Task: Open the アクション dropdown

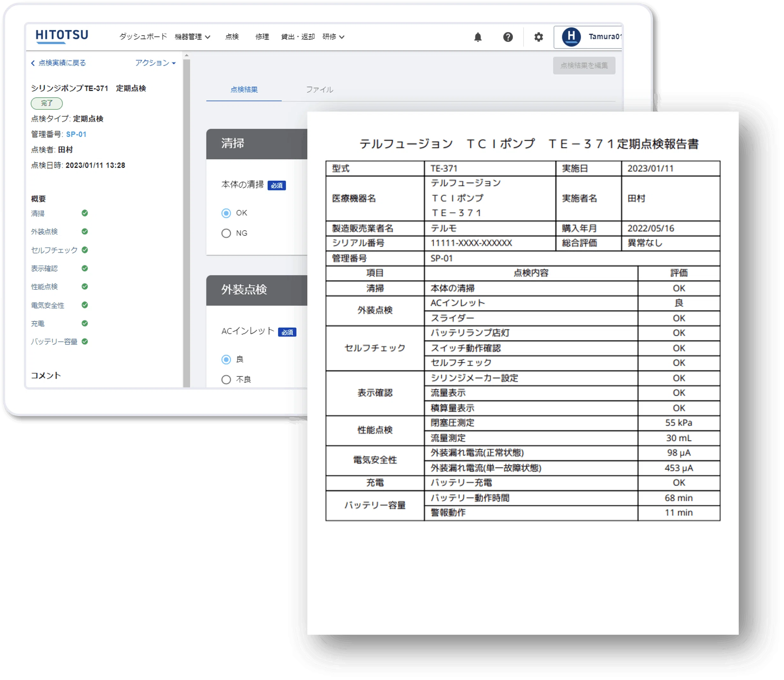Action: 156,62
